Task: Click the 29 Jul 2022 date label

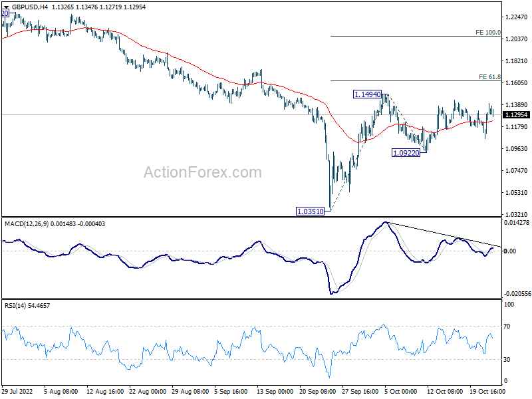Action: point(17,391)
